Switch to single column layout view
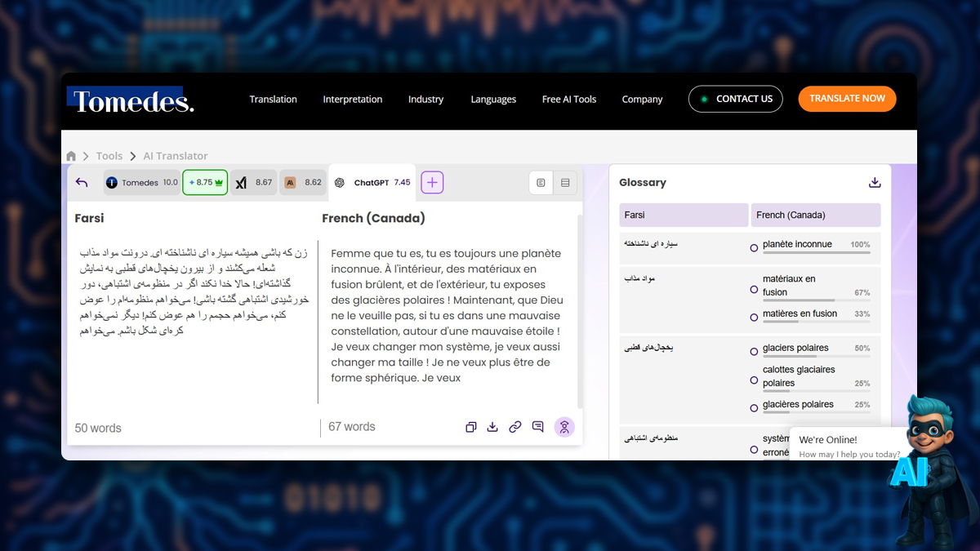This screenshot has height=551, width=980. click(x=541, y=183)
